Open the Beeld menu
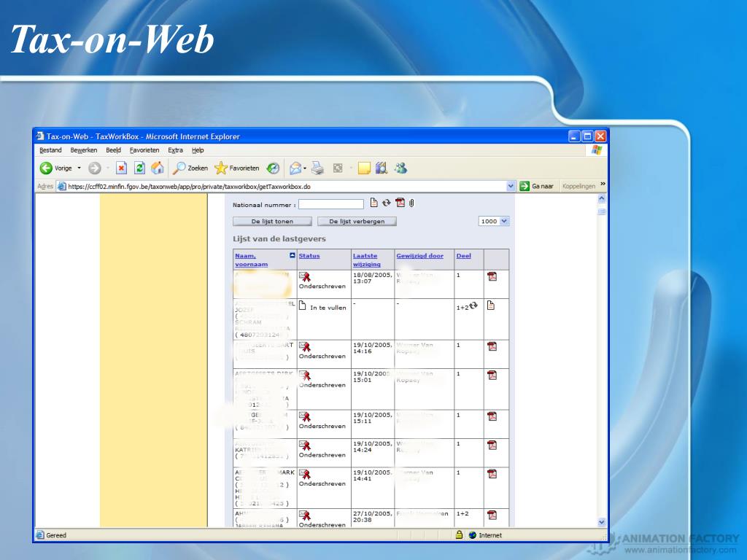747x560 pixels. point(113,150)
